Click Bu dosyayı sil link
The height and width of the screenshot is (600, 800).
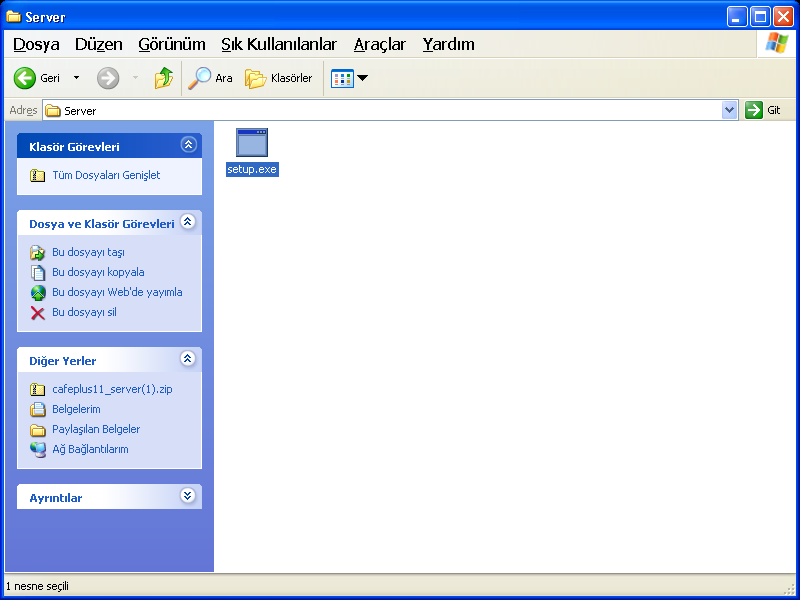[84, 312]
